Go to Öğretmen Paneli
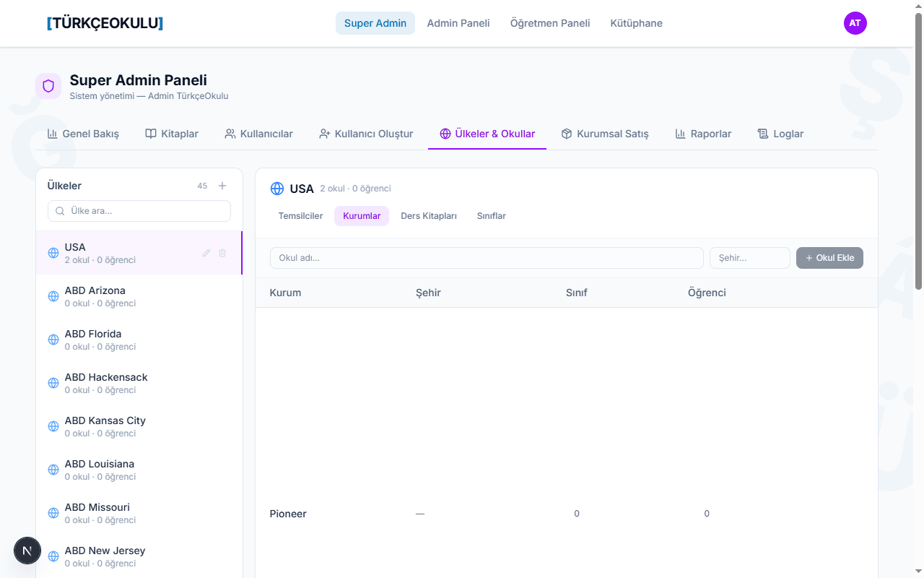The image size is (924, 578). [550, 23]
